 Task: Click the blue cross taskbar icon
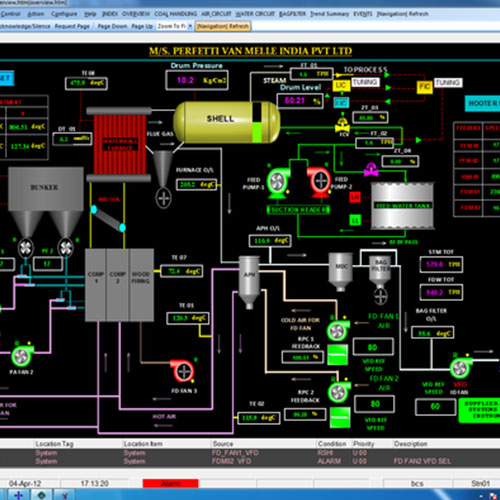click(19, 495)
